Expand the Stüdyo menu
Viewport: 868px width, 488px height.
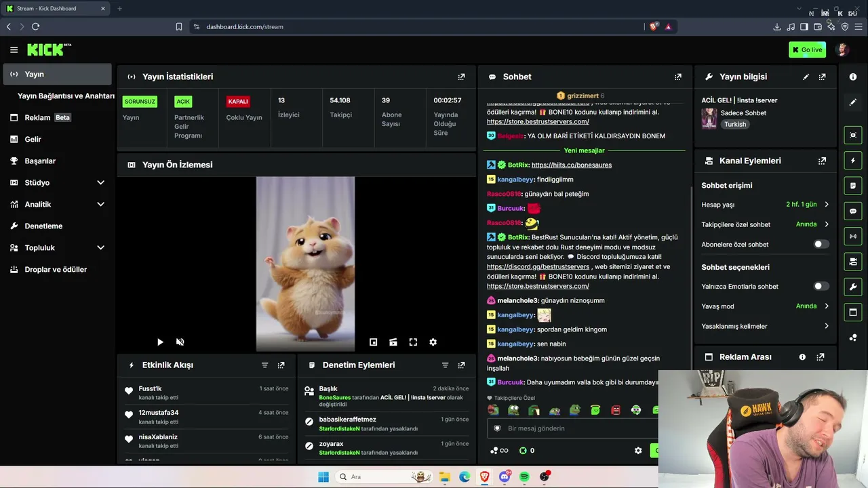[100, 182]
